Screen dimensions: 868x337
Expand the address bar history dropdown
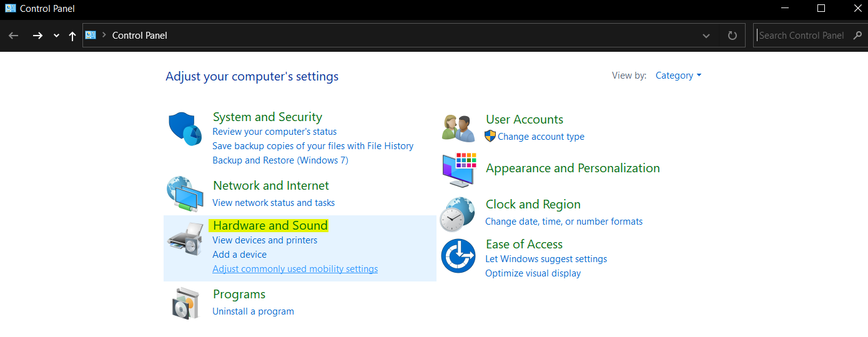706,36
